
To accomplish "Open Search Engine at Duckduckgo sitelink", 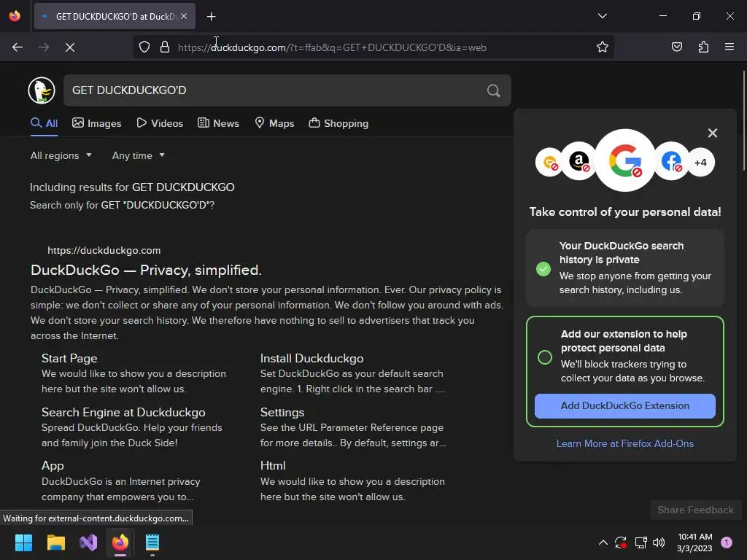I will coord(123,413).
